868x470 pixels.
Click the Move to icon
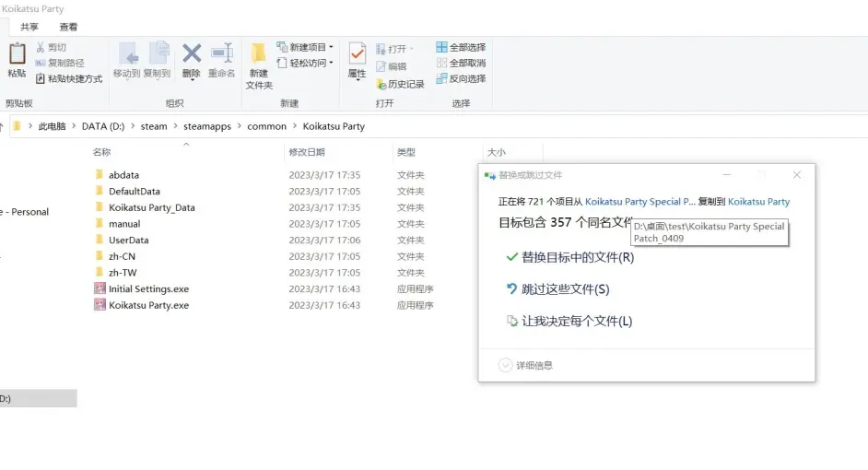(127, 60)
